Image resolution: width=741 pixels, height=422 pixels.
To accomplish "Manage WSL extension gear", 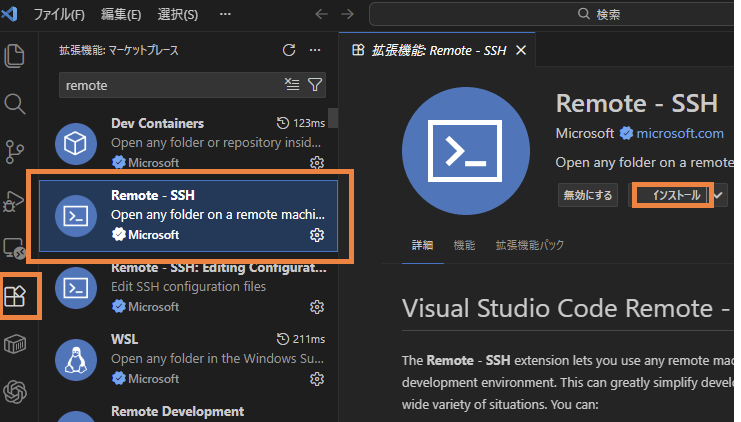I will click(317, 379).
